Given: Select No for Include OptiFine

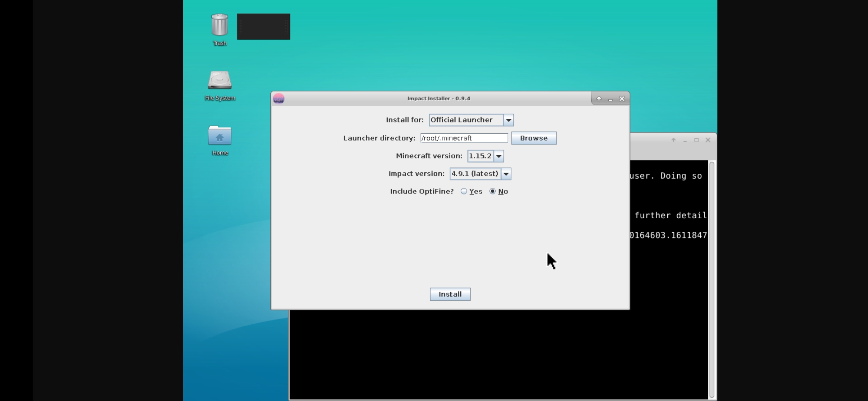Looking at the screenshot, I should point(492,191).
